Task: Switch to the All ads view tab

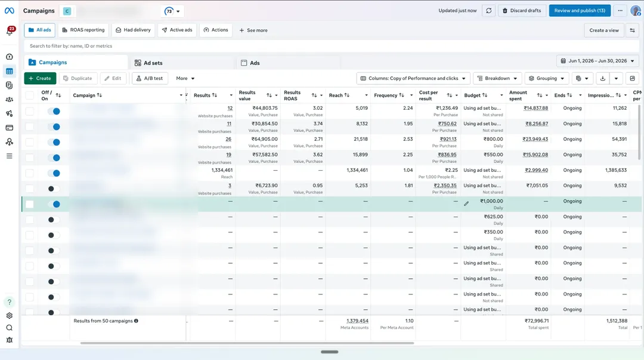Action: (39, 30)
